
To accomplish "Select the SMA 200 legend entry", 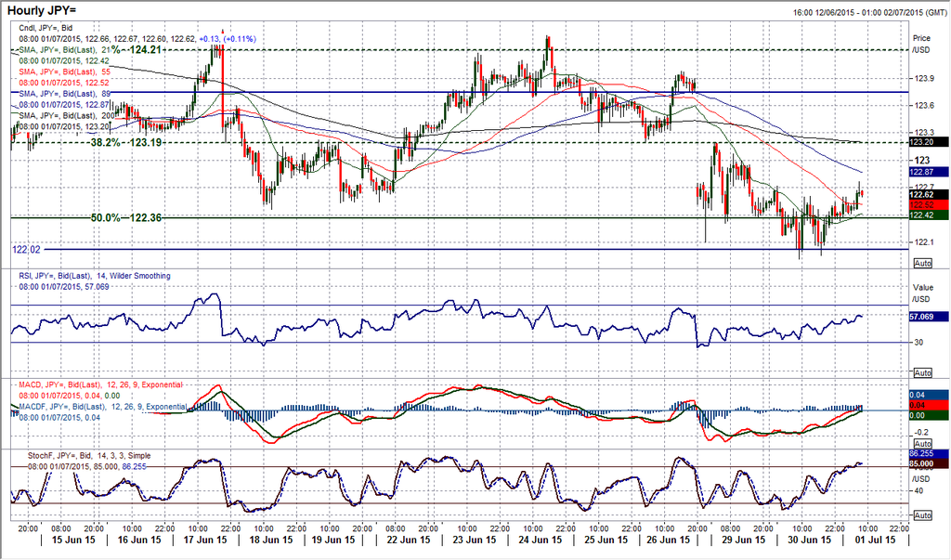I will click(65, 115).
